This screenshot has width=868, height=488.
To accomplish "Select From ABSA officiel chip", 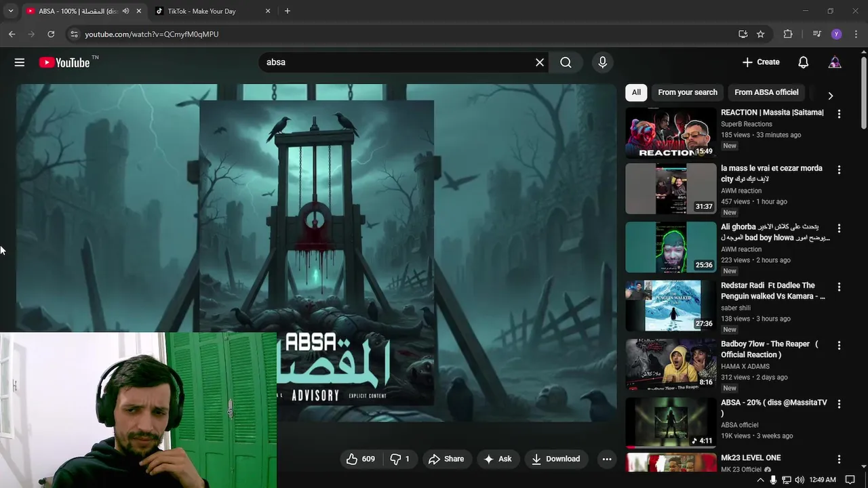I will [x=766, y=92].
